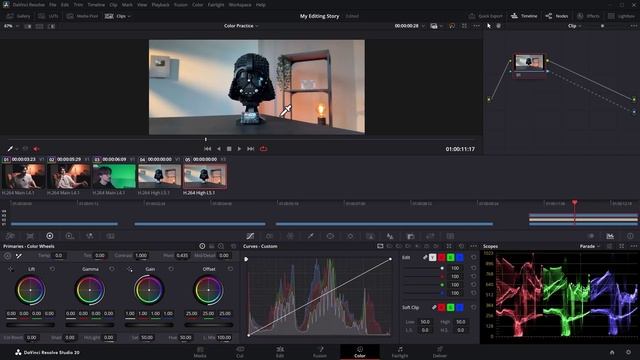
Task: Select clip 01 thumbnail with seated man
Action: click(23, 176)
